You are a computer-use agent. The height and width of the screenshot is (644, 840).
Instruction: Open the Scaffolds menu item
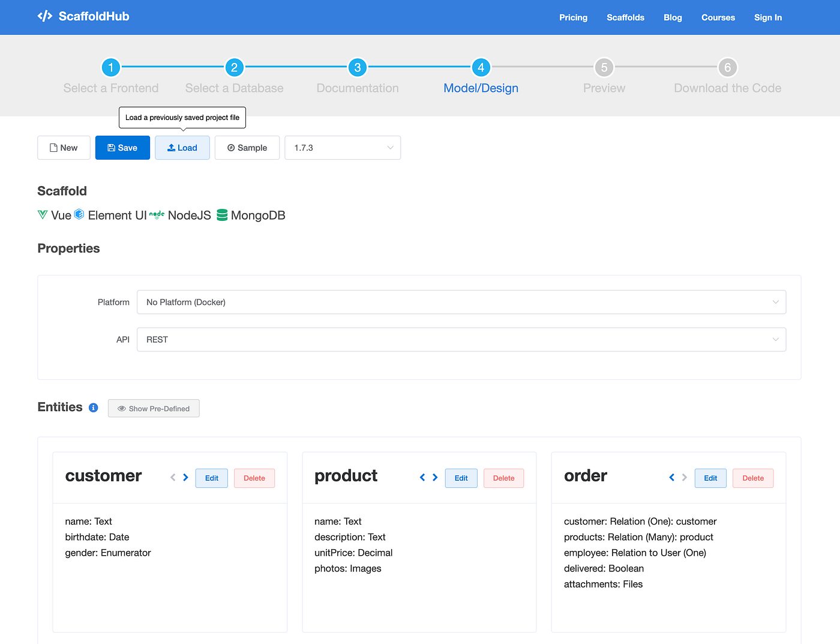(x=625, y=17)
